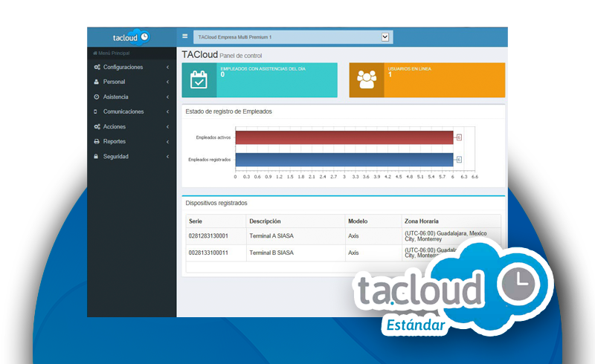Expand the Acciones chevron
Image resolution: width=595 pixels, height=364 pixels.
(x=167, y=126)
